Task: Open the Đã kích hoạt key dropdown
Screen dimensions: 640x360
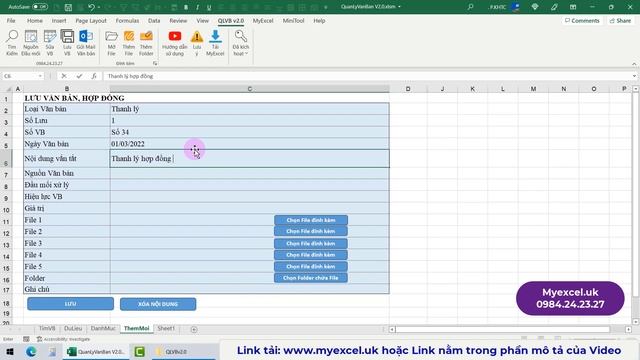Action: [x=241, y=42]
